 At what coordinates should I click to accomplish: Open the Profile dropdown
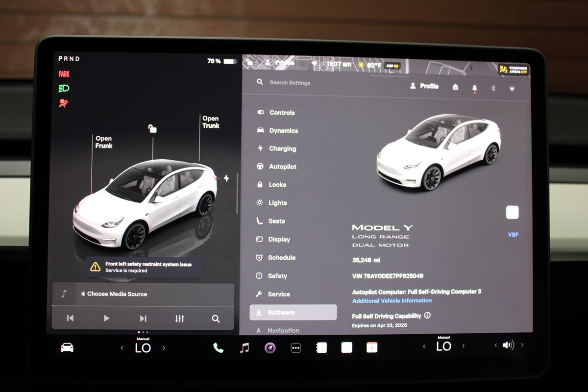coord(424,86)
